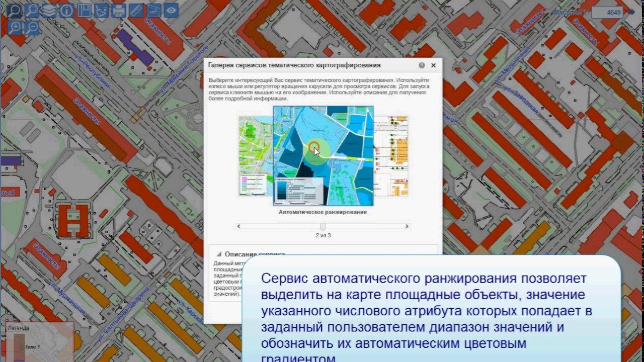The width and height of the screenshot is (644, 362).
Task: Zoom out with the minus magnifier
Action: point(32,27)
